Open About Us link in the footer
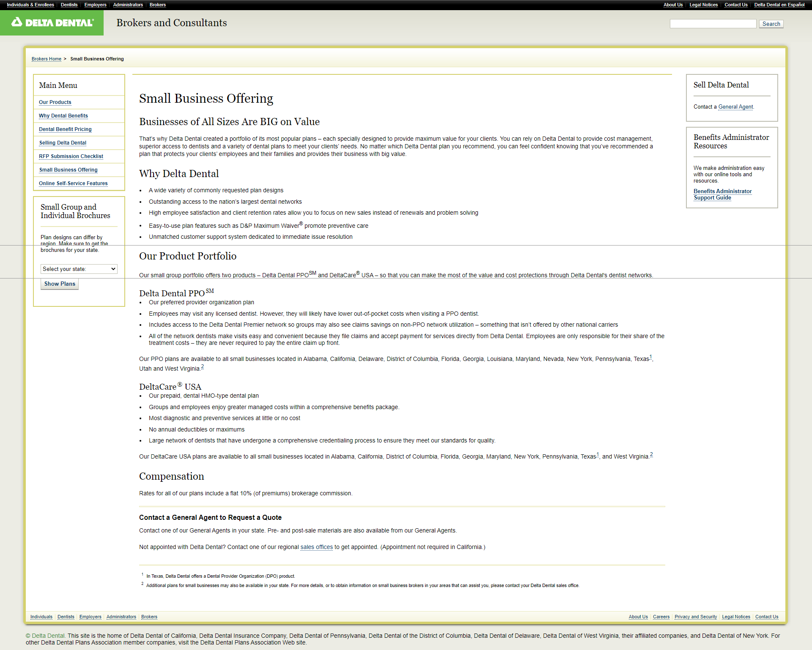The height and width of the screenshot is (650, 812). click(638, 617)
